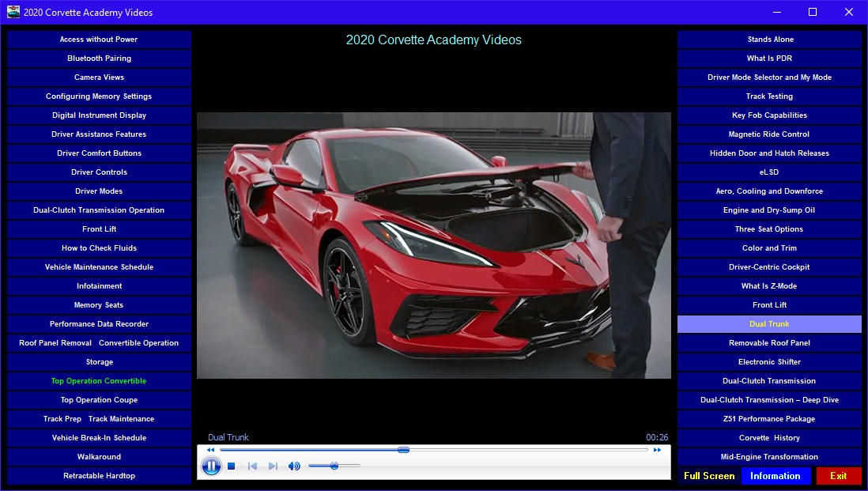The image size is (868, 491).
Task: Open the Track Testing video
Action: pos(769,96)
